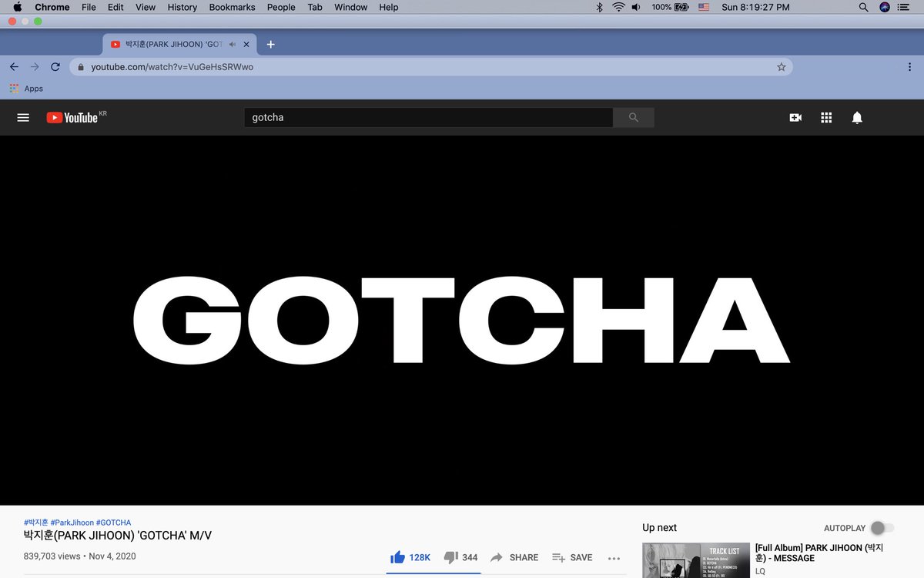Click the Sun 8:19:27 PM clock

tap(756, 7)
